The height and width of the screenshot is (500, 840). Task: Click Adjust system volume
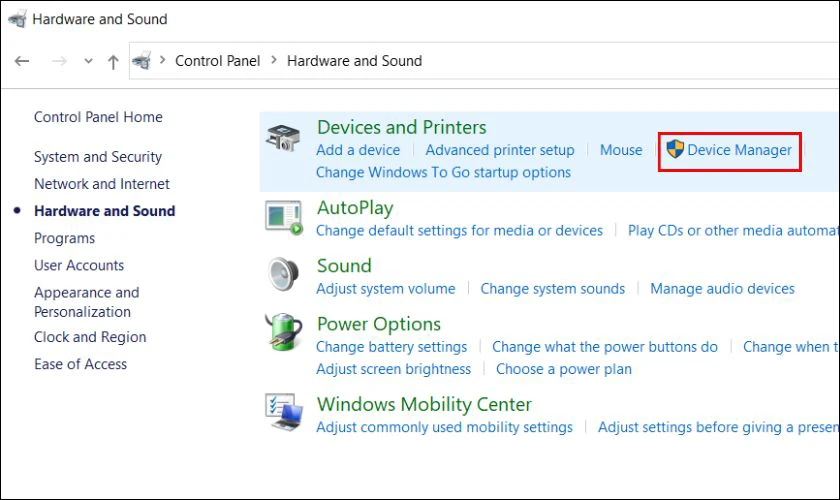pyautogui.click(x=386, y=289)
